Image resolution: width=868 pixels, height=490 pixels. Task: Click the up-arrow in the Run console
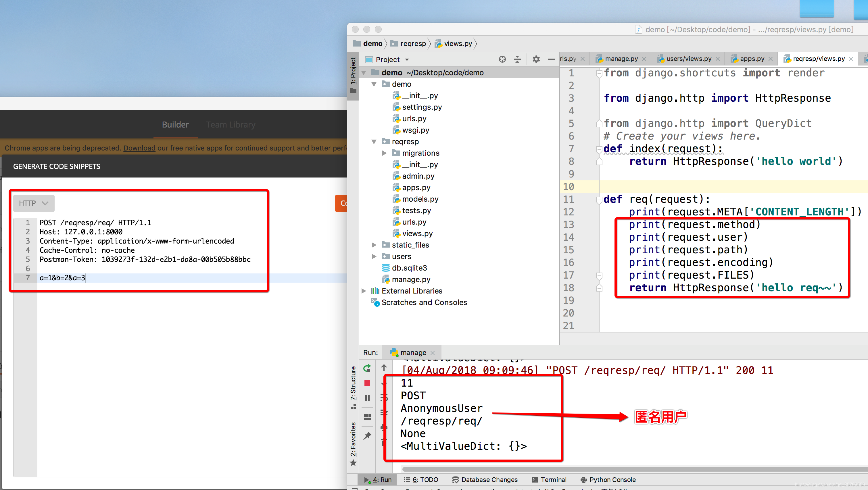384,368
